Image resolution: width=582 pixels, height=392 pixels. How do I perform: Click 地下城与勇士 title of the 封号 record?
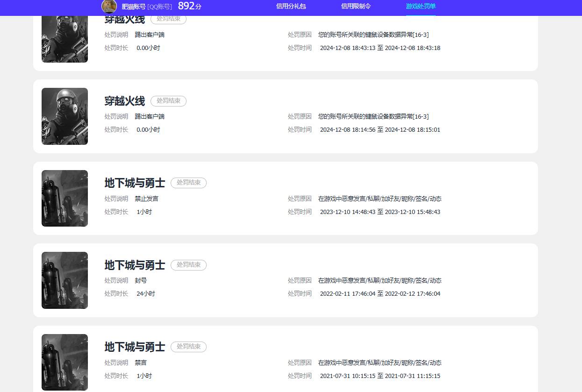tap(135, 265)
